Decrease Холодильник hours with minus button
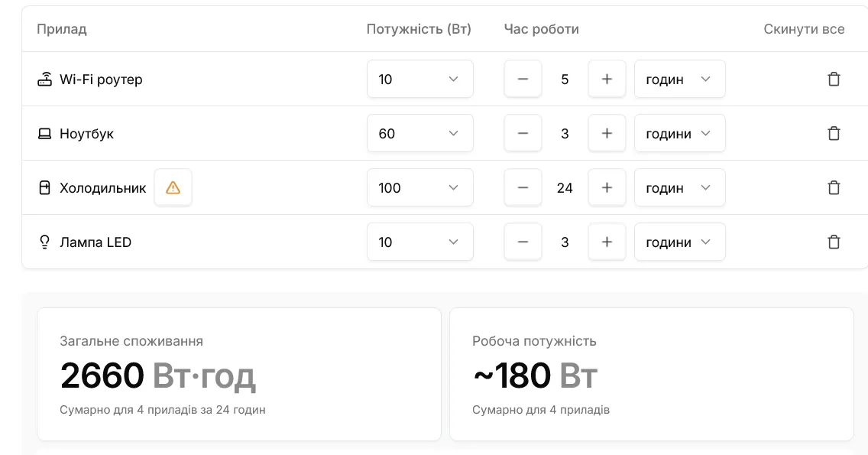 point(523,187)
